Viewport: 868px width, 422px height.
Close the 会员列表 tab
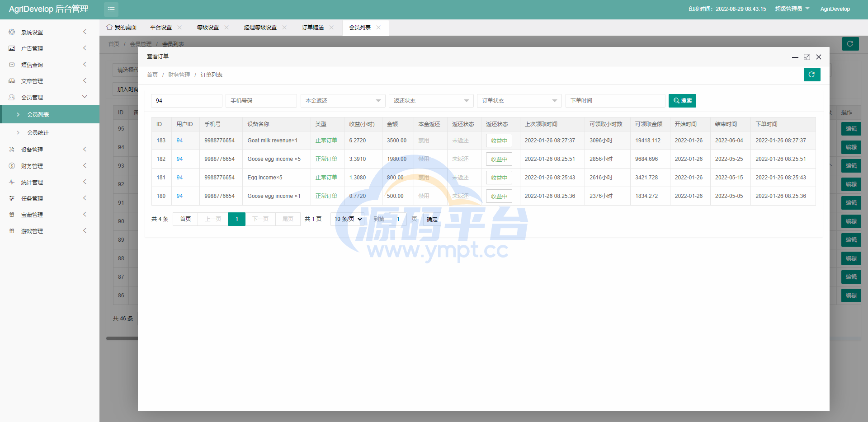[378, 28]
